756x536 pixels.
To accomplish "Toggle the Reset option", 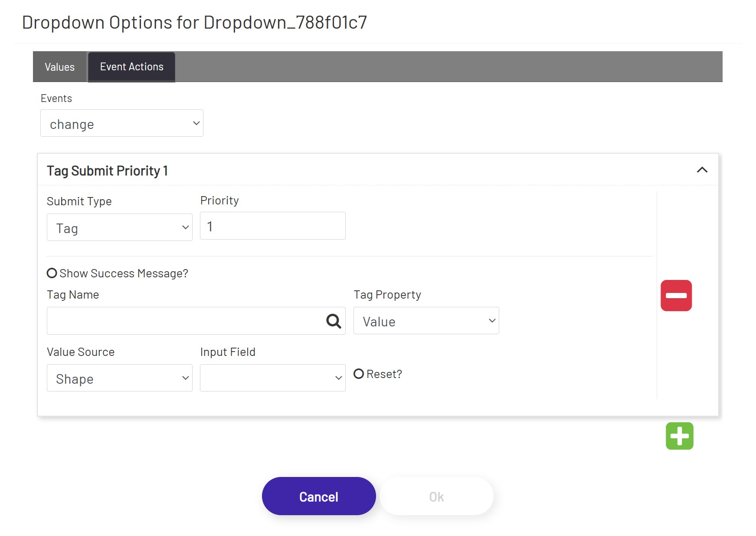I will (x=359, y=374).
